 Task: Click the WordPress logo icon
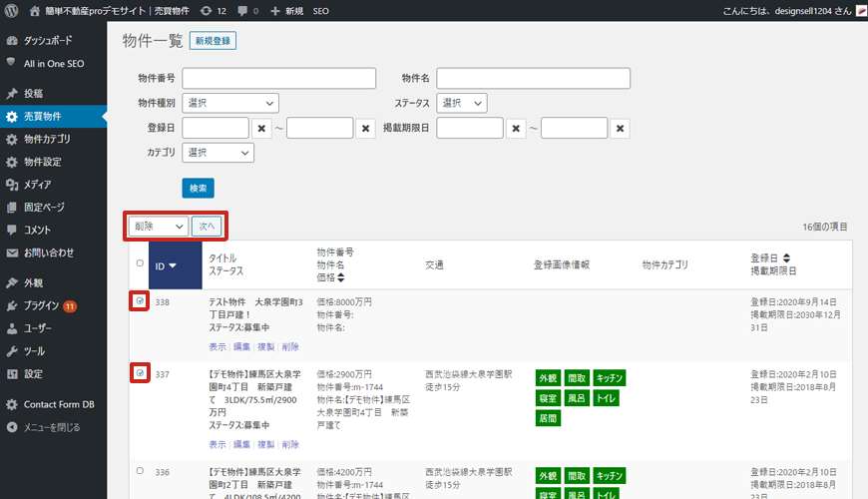pyautogui.click(x=12, y=11)
